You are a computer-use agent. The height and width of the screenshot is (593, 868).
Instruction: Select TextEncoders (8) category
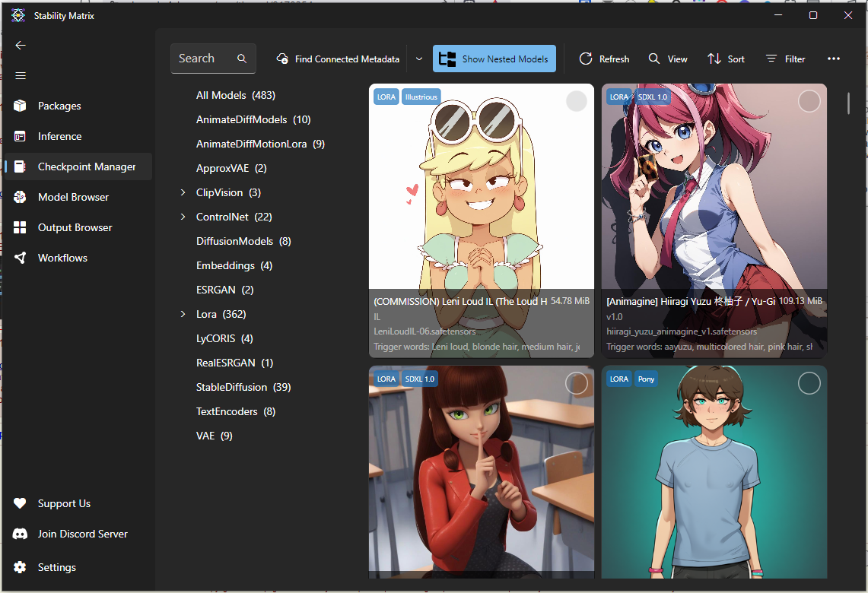coord(236,411)
